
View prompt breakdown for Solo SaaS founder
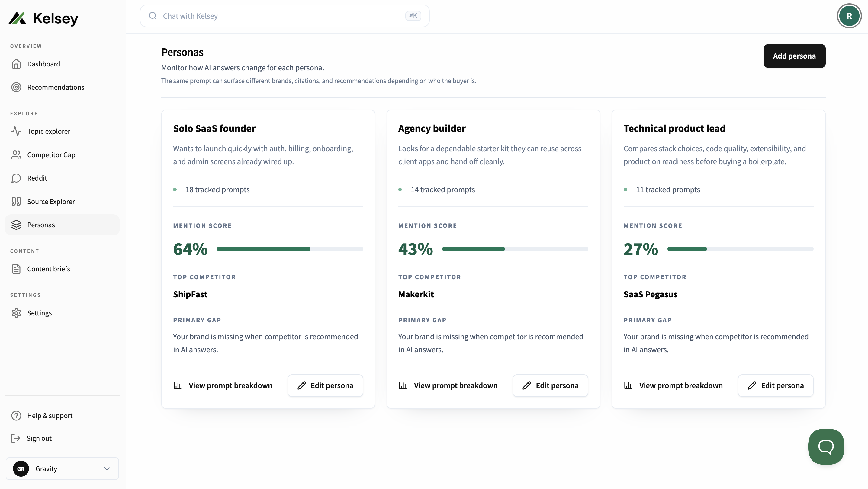click(x=223, y=385)
